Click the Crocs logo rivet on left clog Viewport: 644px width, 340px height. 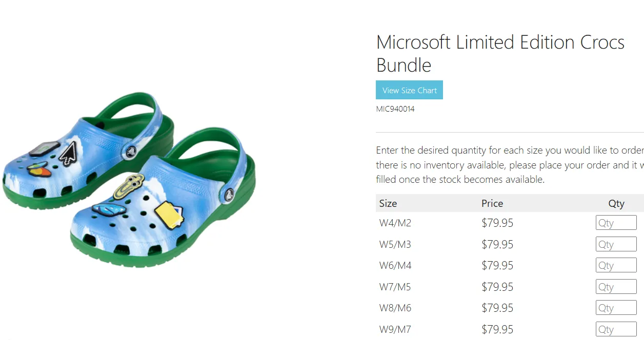pos(130,151)
